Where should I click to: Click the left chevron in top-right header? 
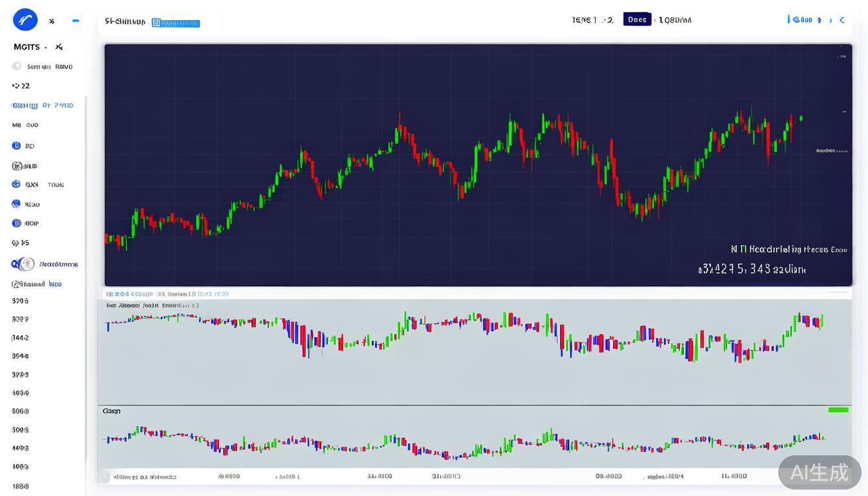click(842, 20)
